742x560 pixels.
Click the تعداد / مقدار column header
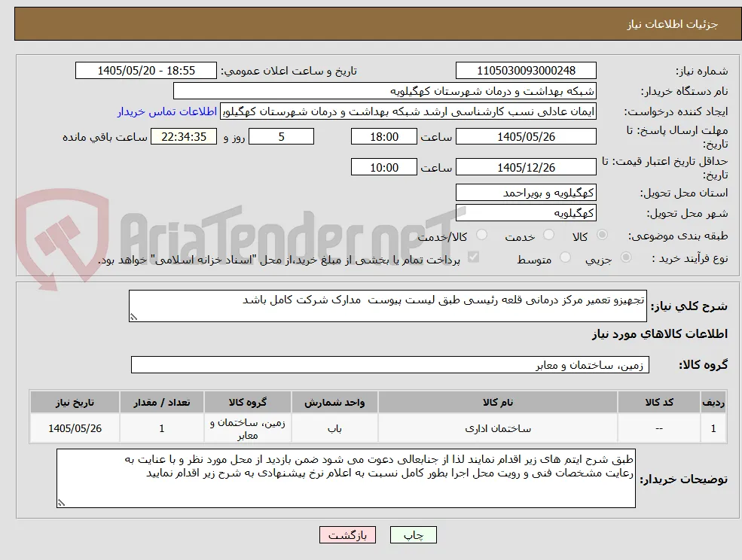pyautogui.click(x=161, y=402)
